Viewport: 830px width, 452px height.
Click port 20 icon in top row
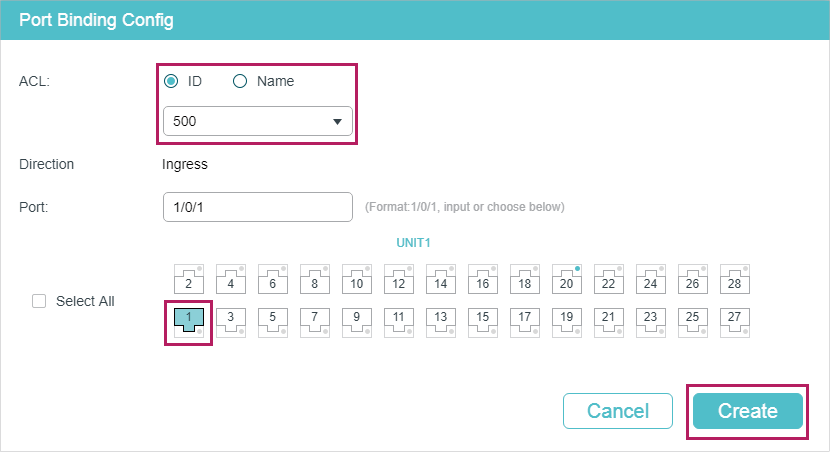[567, 279]
